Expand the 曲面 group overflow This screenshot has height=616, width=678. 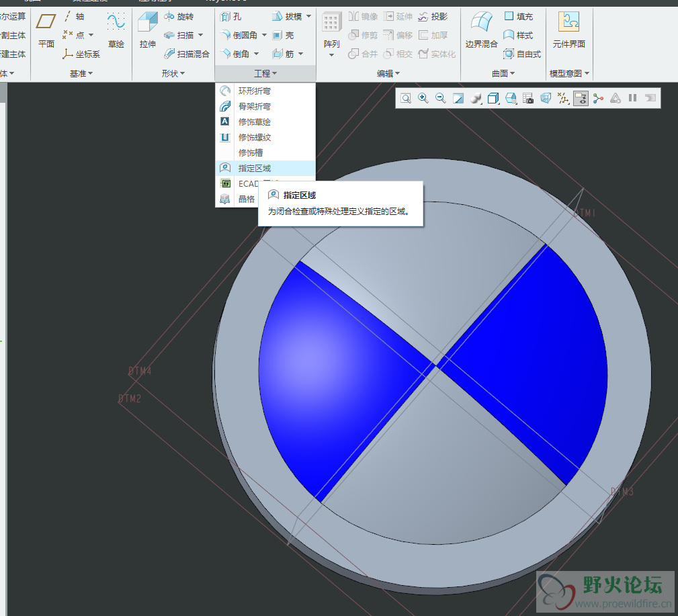(503, 73)
